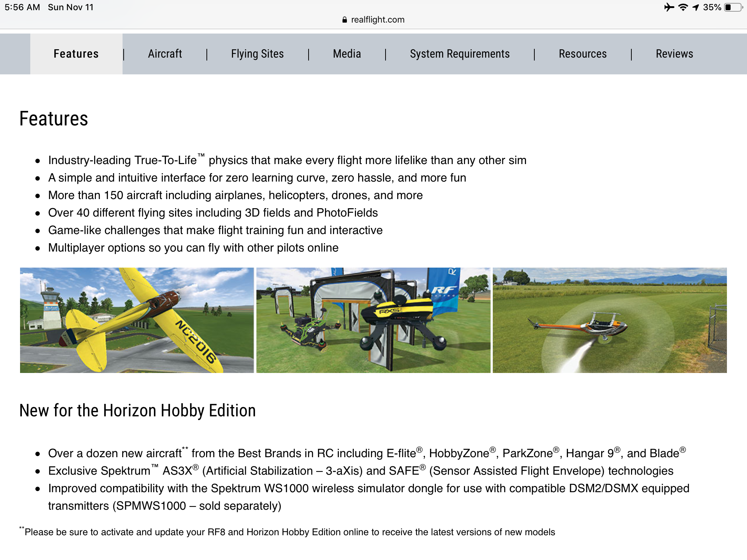The image size is (747, 560).
Task: Open the racing drones screenshot
Action: tap(373, 320)
